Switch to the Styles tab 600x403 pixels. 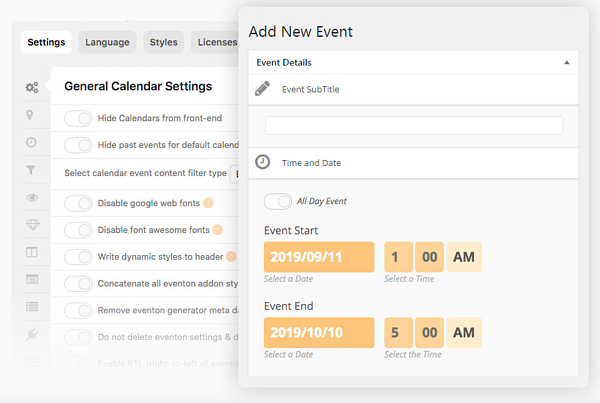163,42
